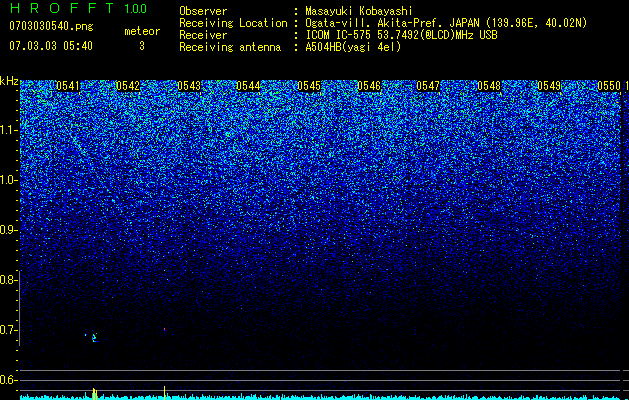Click the HROFFT 1.0.0 title text
629x400 pixels.
[79, 8]
